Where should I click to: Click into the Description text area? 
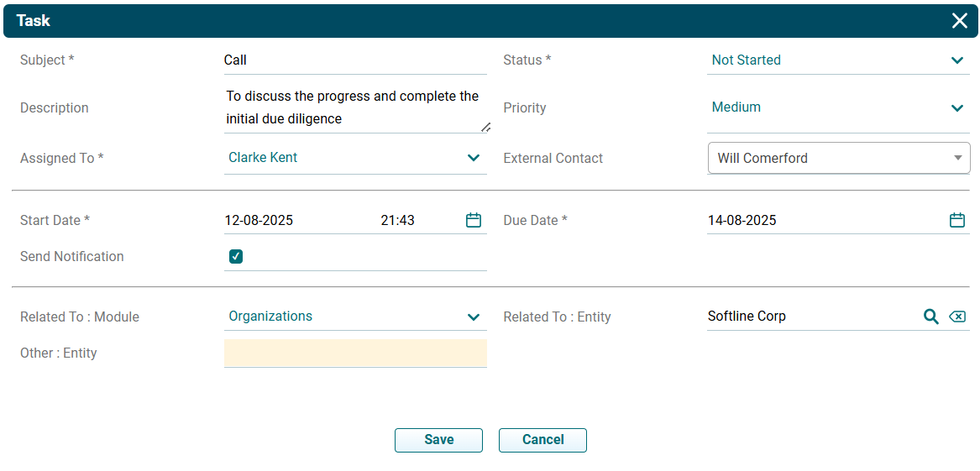click(x=354, y=107)
